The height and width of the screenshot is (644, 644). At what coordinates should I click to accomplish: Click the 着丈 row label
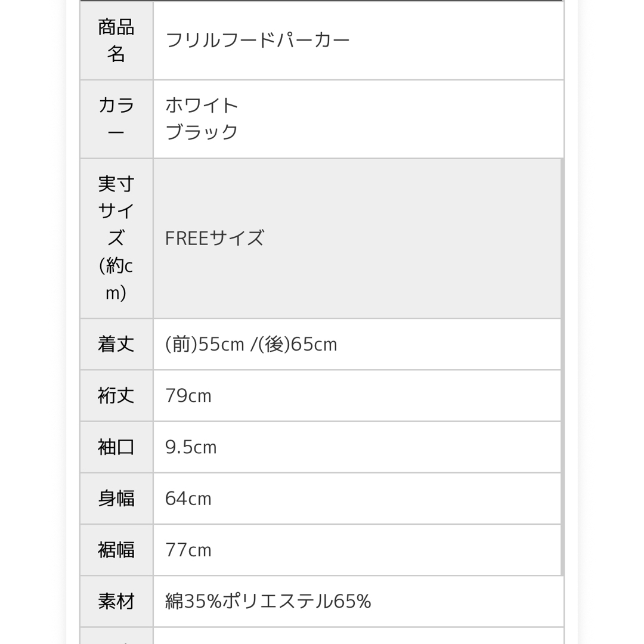116,344
